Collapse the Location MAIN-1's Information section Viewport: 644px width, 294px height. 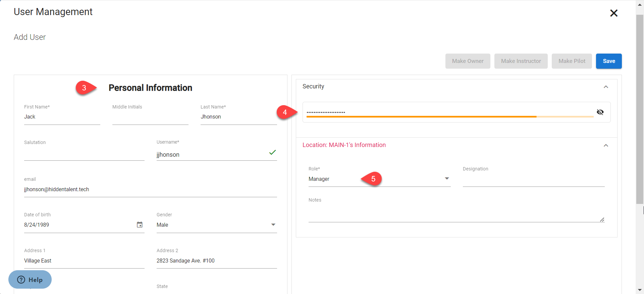[606, 145]
